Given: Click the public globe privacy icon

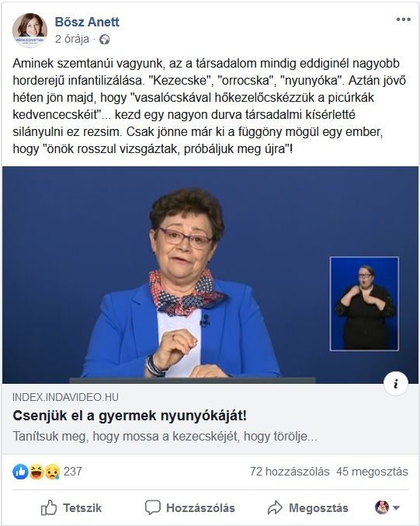Looking at the screenshot, I should (x=105, y=40).
